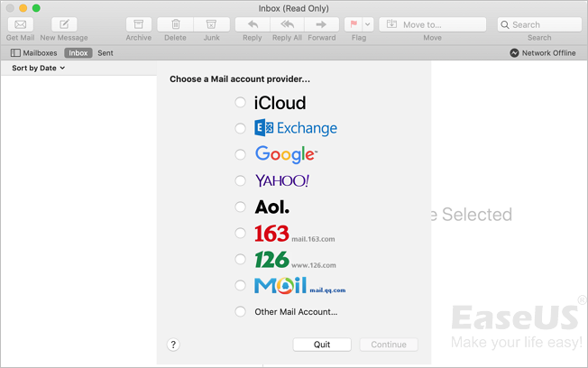Image resolution: width=588 pixels, height=368 pixels.
Task: Select the iCloud radio button
Action: [240, 103]
